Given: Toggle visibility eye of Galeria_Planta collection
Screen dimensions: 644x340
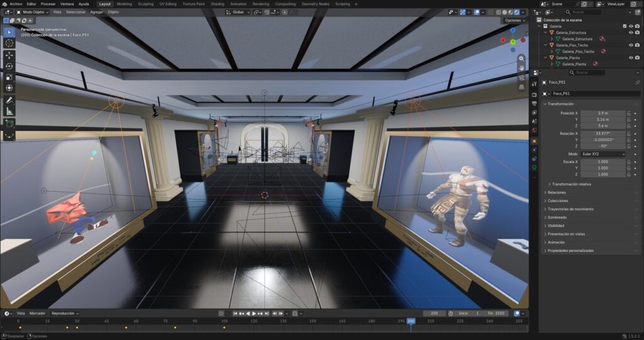Looking at the screenshot, I should tap(631, 58).
